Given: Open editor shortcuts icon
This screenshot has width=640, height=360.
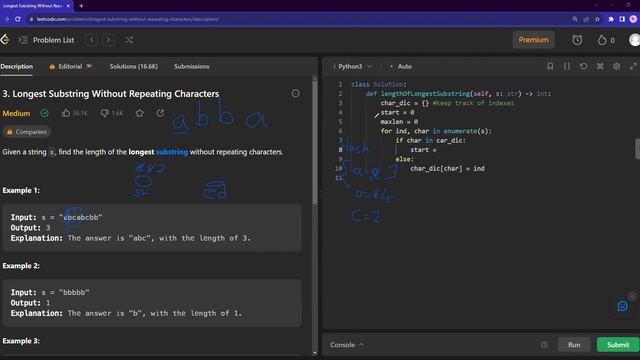Looking at the screenshot, I should tap(600, 66).
